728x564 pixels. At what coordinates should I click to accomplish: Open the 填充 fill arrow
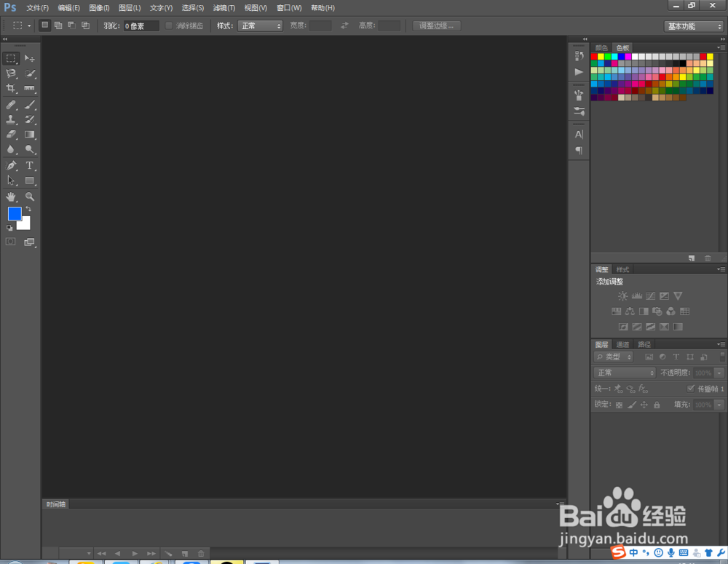point(720,405)
